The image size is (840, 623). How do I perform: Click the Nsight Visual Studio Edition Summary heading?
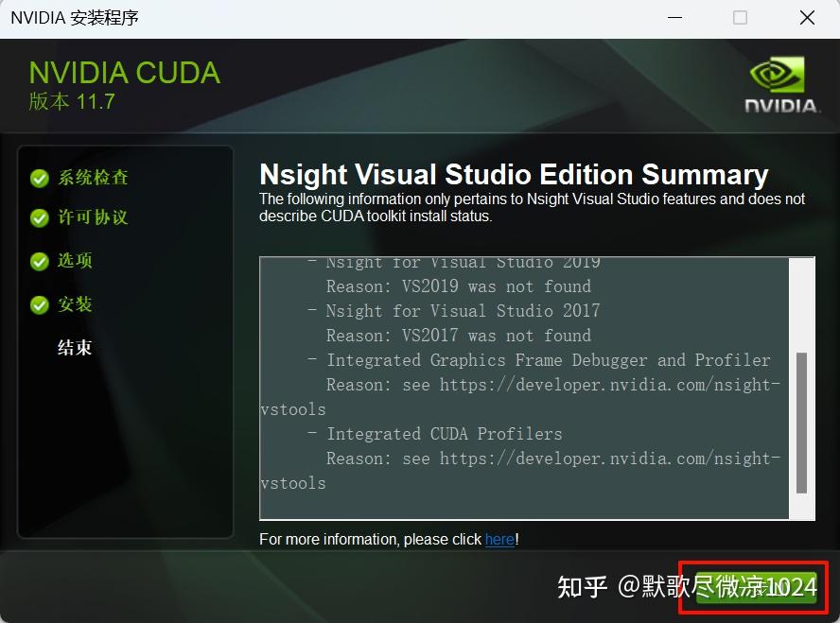tap(514, 175)
